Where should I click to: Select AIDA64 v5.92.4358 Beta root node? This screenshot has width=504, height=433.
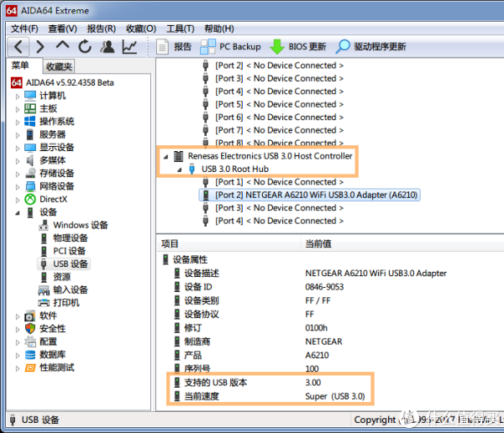click(x=70, y=82)
